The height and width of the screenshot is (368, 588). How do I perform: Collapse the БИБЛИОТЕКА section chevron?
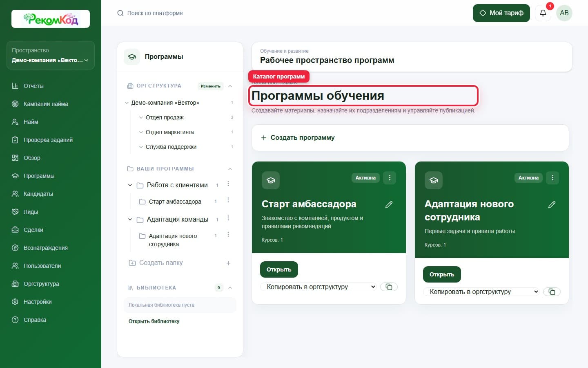[230, 288]
